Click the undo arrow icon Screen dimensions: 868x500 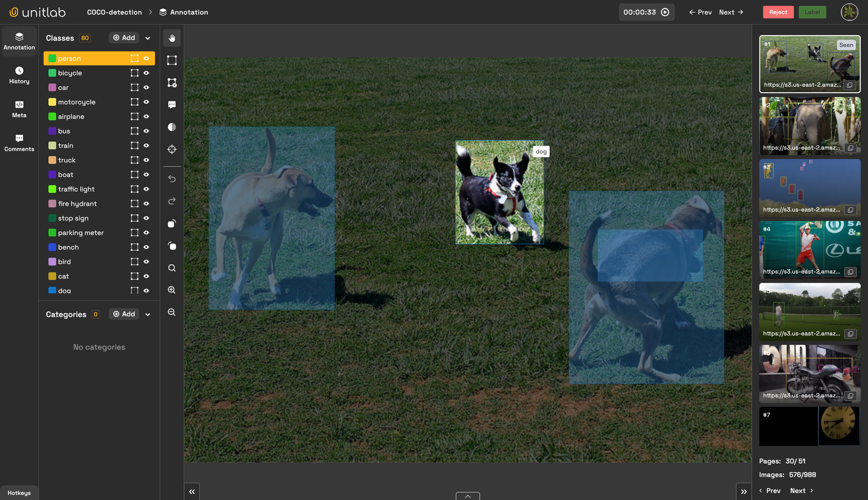(172, 179)
